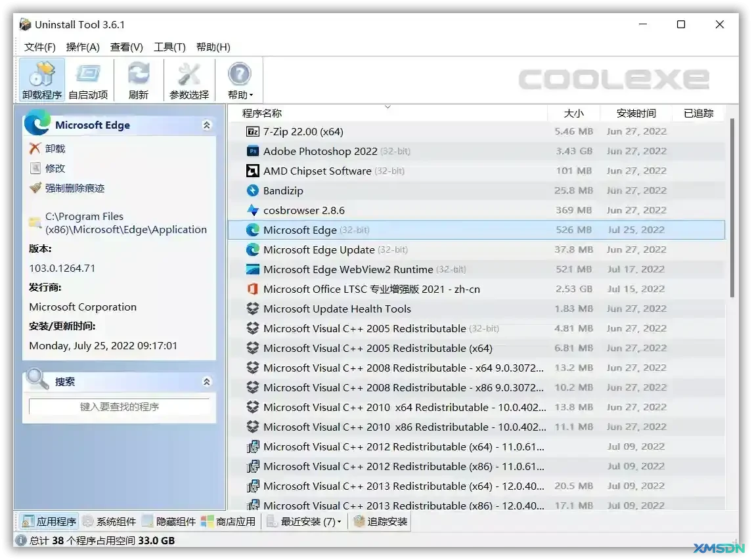
Task: Select Visual C++ 2008 Redistributable - x64 row
Action: (x=477, y=367)
